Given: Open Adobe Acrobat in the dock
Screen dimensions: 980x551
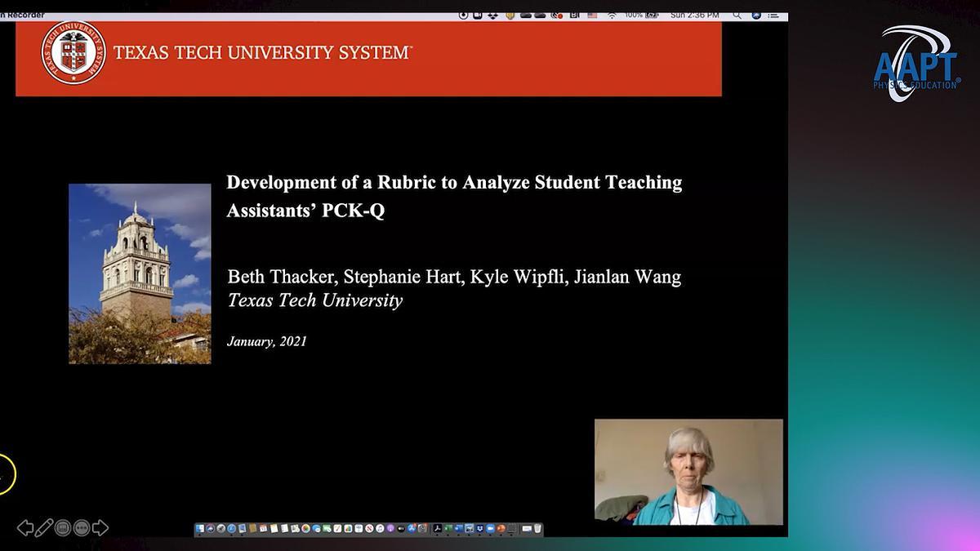Looking at the screenshot, I should click(x=437, y=529).
